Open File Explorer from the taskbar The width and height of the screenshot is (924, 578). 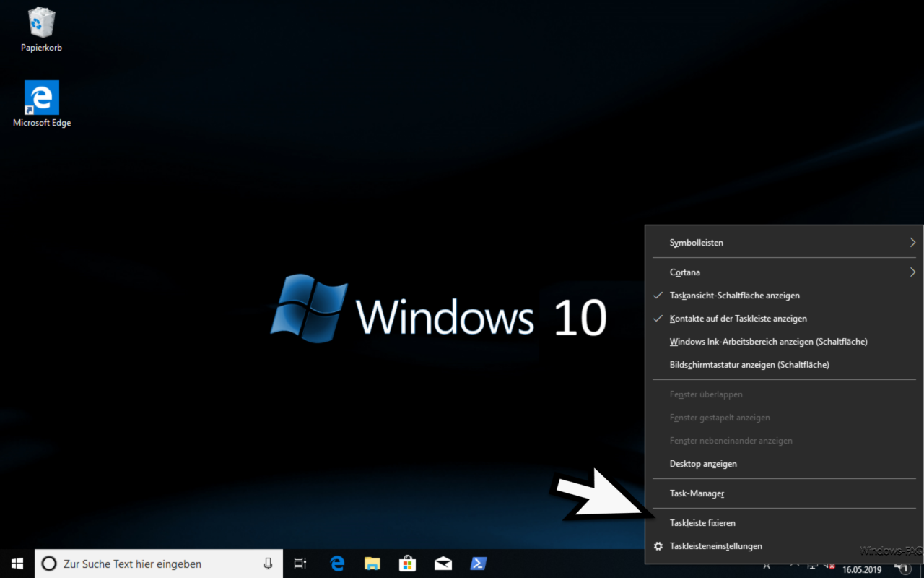click(x=372, y=564)
